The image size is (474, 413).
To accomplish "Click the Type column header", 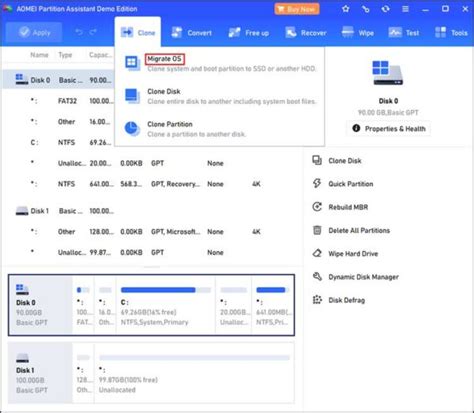I will tap(65, 55).
